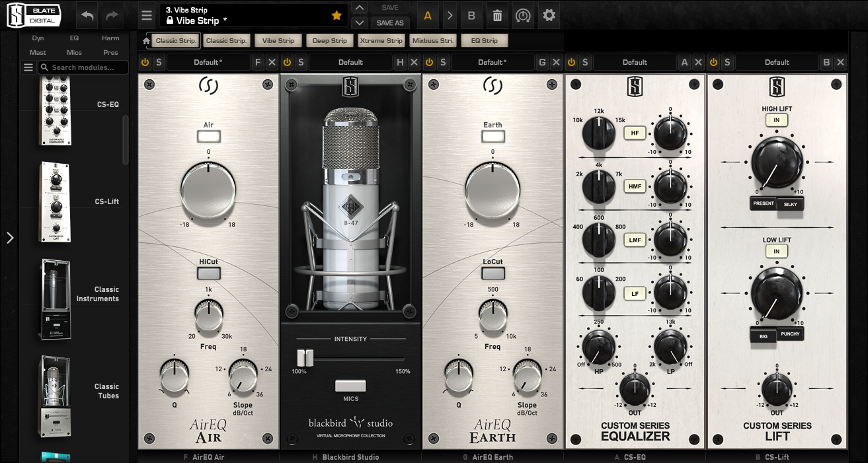Click the home icon in strip bar
The height and width of the screenshot is (463, 868).
(147, 41)
